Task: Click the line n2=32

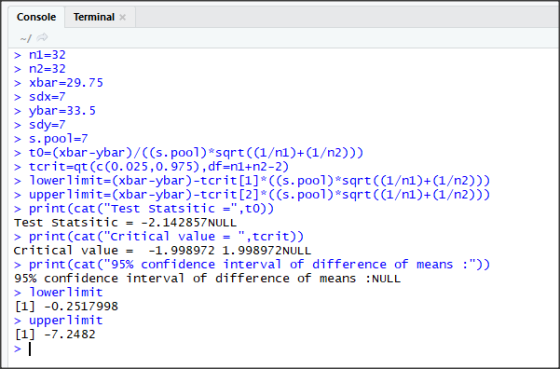Action: coord(47,69)
